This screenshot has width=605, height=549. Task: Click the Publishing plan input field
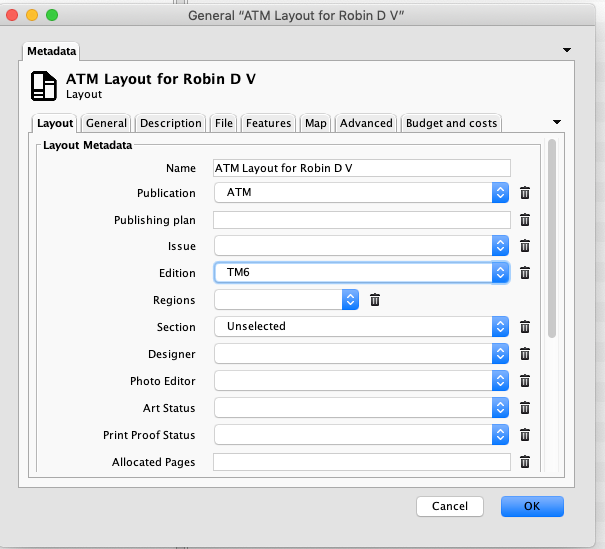pos(362,220)
